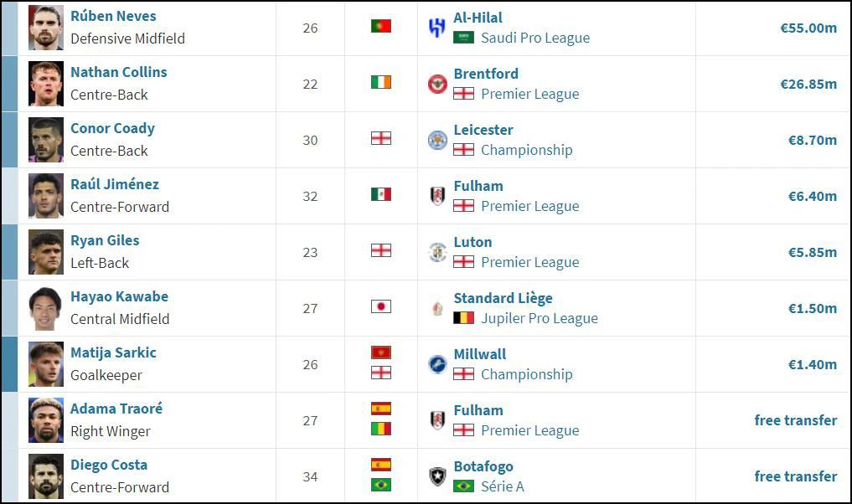The width and height of the screenshot is (852, 504).
Task: Click the Luton club crest icon
Action: click(x=437, y=252)
